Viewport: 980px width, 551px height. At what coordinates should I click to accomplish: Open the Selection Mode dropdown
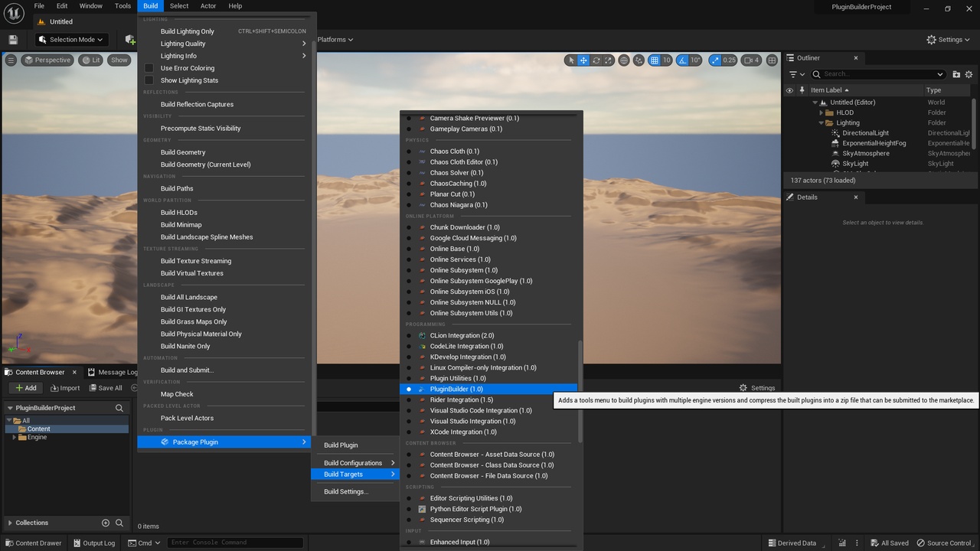(71, 40)
